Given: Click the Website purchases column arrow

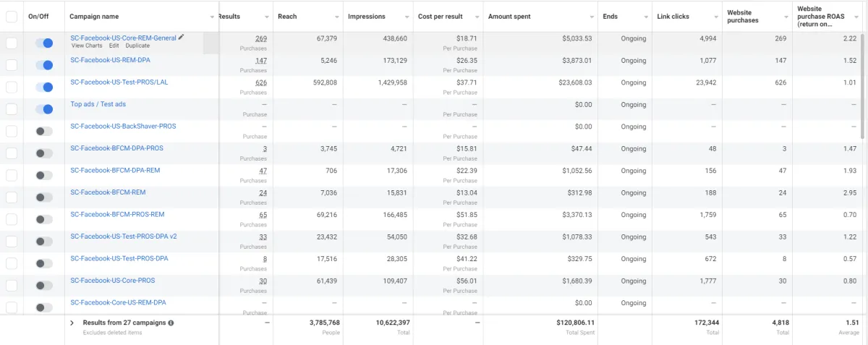Looking at the screenshot, I should (786, 17).
